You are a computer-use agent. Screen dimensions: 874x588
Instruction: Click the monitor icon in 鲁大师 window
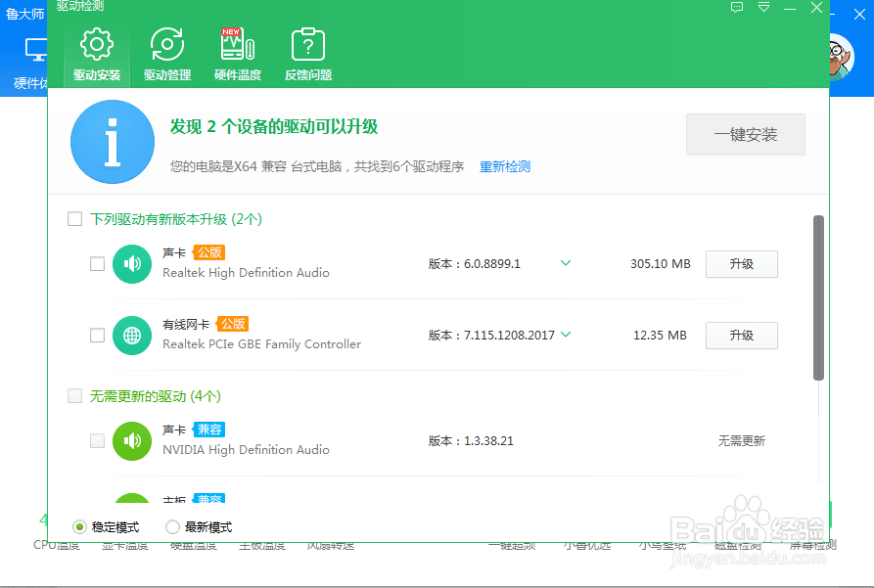pyautogui.click(x=35, y=50)
